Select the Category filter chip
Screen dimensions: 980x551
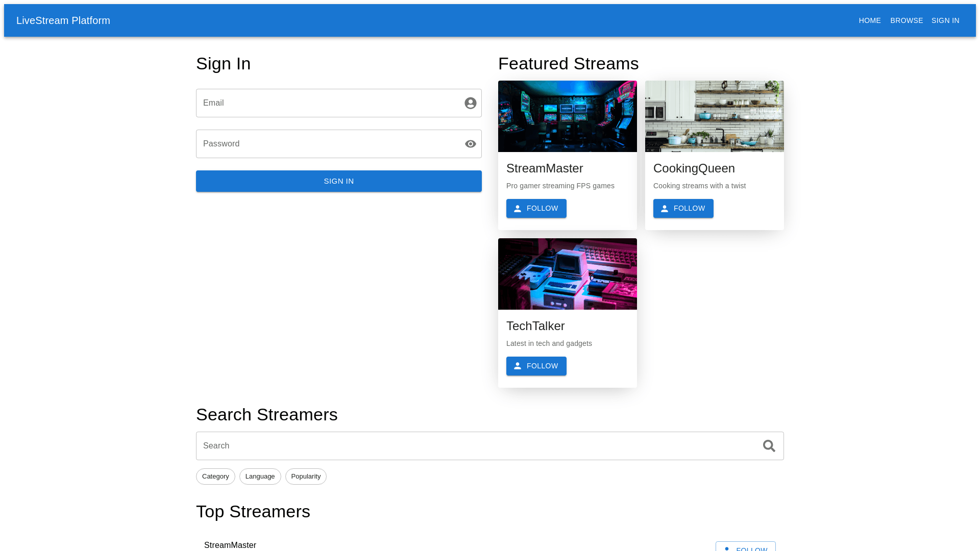point(215,477)
